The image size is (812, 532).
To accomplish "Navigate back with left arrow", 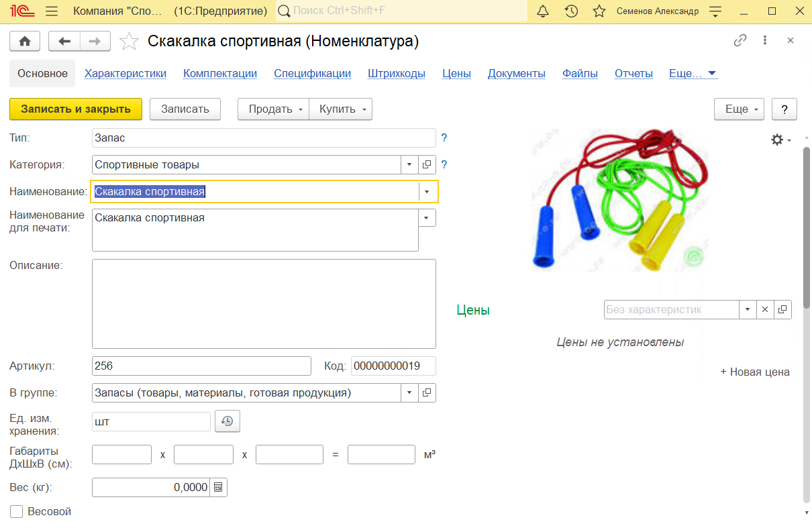I will [x=64, y=41].
